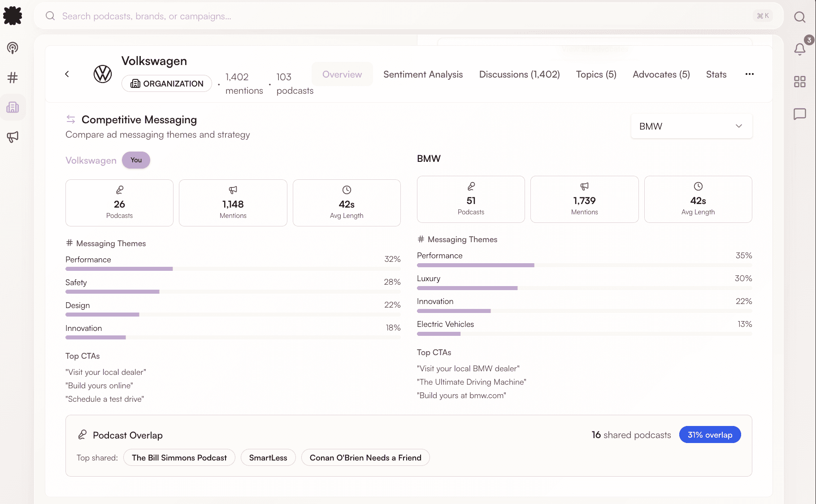The width and height of the screenshot is (816, 504).
Task: Click the BMW Performance 35% progress bar
Action: pos(585,265)
